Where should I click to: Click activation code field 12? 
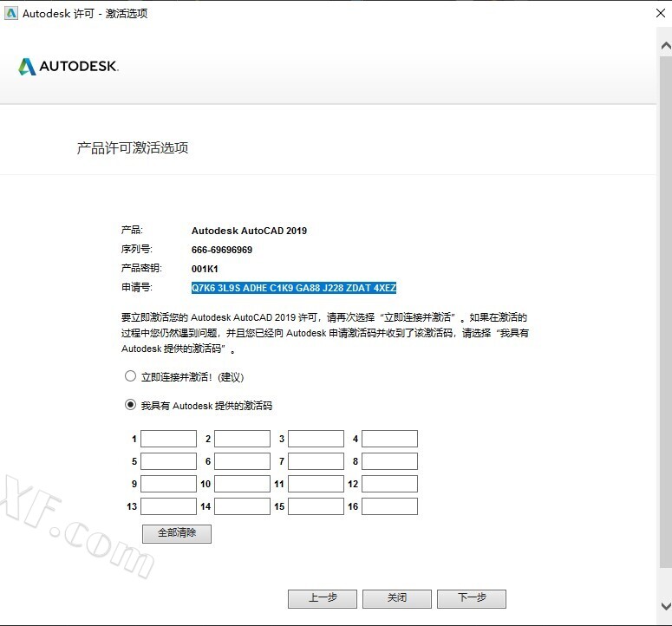(389, 484)
